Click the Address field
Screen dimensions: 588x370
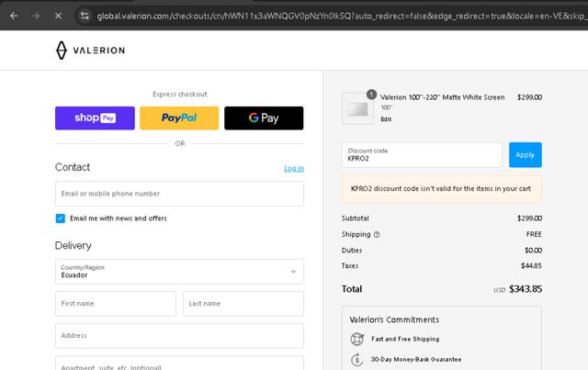point(180,336)
